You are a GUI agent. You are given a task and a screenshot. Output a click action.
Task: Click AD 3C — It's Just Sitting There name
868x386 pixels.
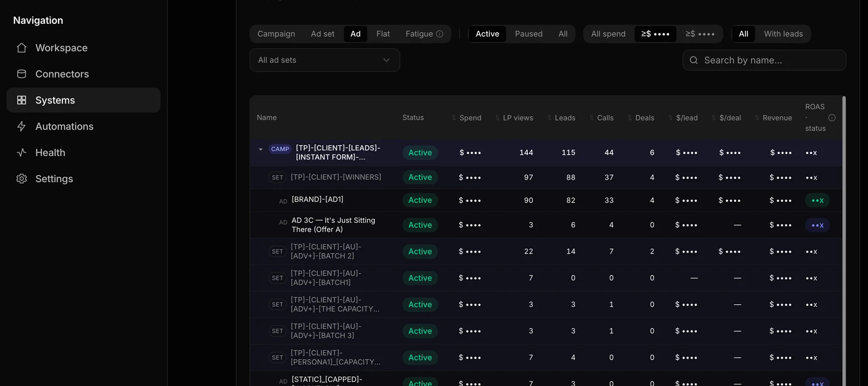(x=333, y=225)
